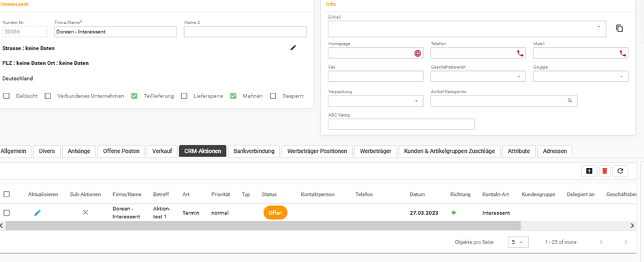Toggle the Gelöscht checkbox
Screen dimensions: 644x262
(x=7, y=96)
